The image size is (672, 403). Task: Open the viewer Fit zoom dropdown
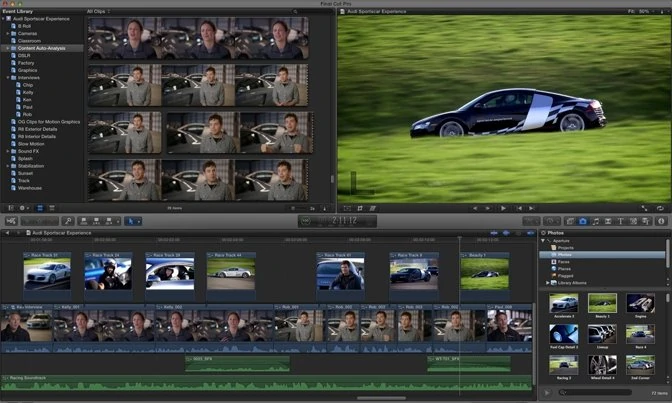[641, 11]
